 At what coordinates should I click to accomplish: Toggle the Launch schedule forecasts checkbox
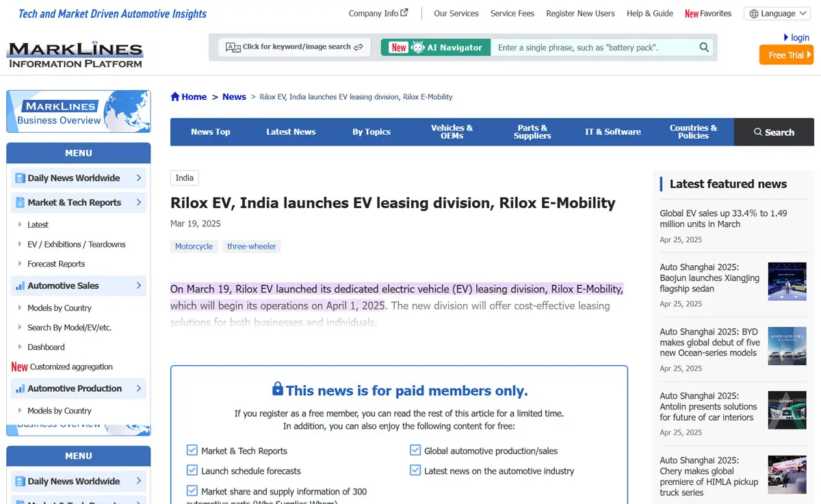[192, 470]
